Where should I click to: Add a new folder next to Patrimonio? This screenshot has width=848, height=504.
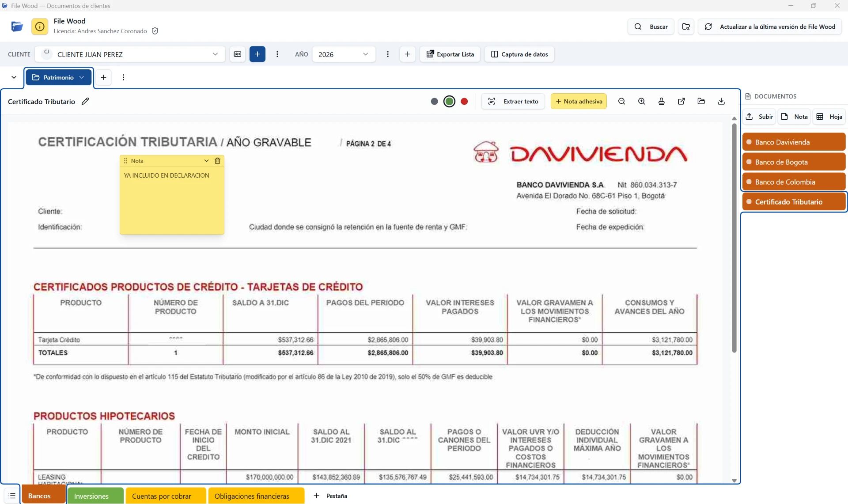click(103, 77)
